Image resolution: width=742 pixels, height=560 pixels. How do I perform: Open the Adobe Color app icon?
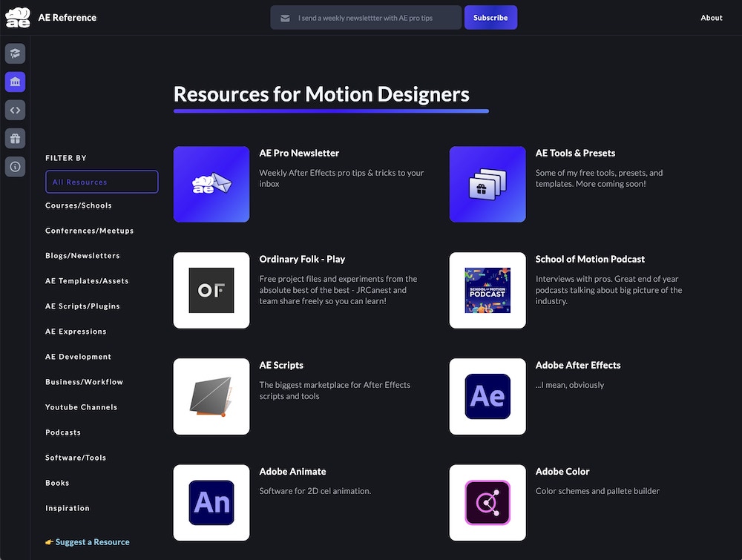pyautogui.click(x=487, y=502)
